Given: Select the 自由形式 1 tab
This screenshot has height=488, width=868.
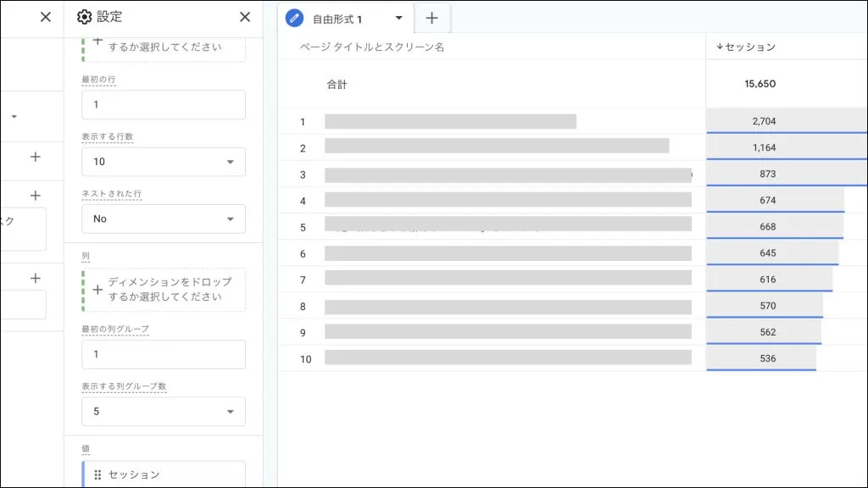Looking at the screenshot, I should [x=346, y=19].
